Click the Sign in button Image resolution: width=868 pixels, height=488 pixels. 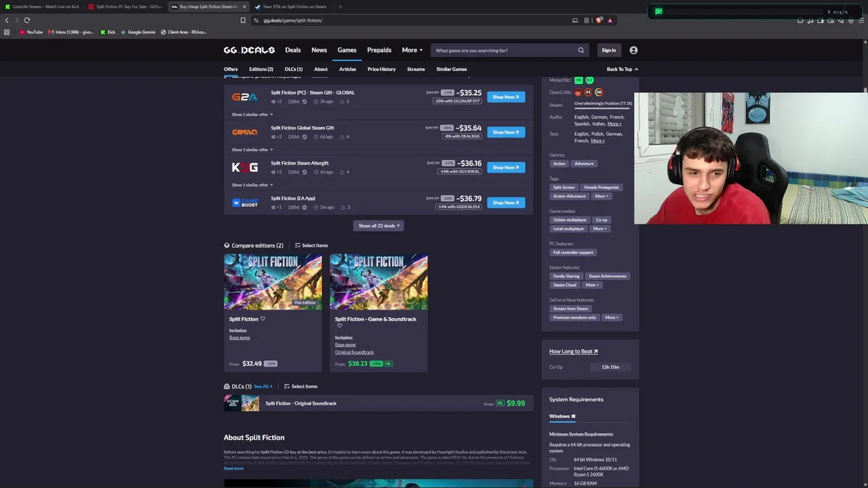point(609,50)
